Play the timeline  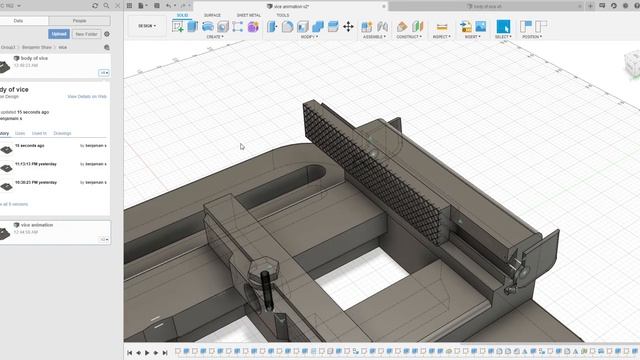147,352
